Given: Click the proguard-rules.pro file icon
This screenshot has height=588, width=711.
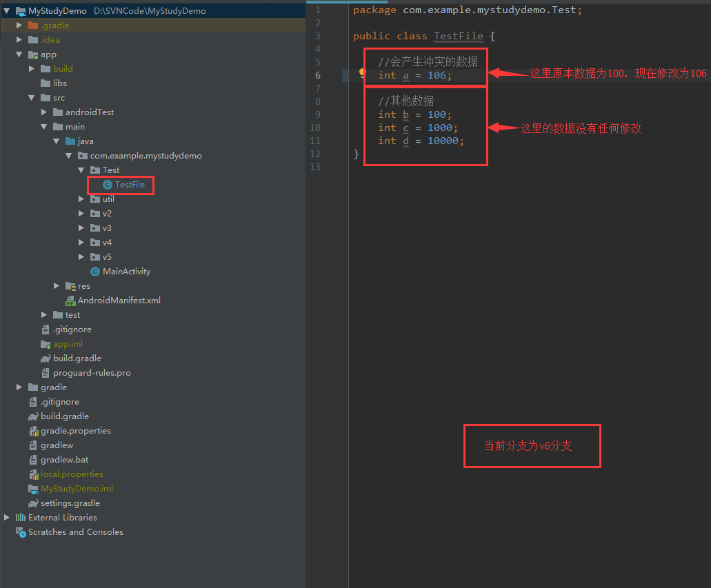Looking at the screenshot, I should (x=46, y=373).
